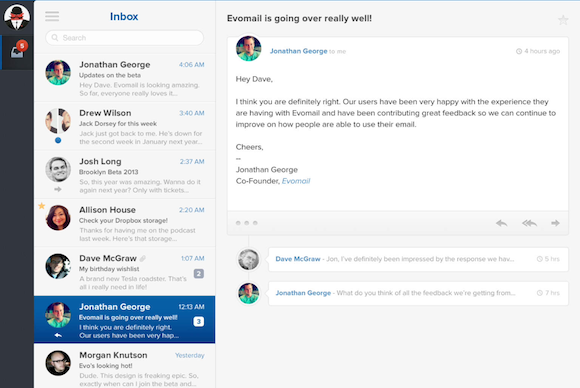Click the attachment paperclip beside Dave McGraw

pos(142,258)
